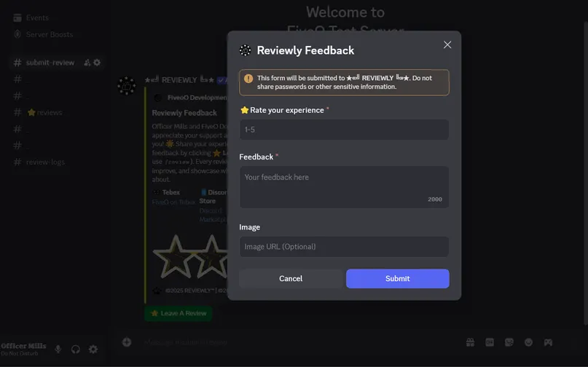The image size is (588, 367).
Task: Open the emoji picker icon
Action: tap(528, 342)
